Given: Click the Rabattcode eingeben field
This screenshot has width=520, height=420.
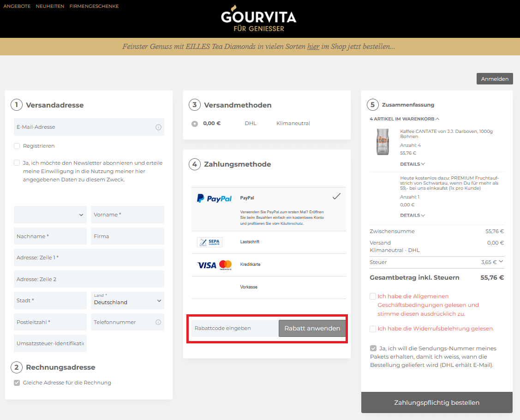Looking at the screenshot, I should pos(235,329).
